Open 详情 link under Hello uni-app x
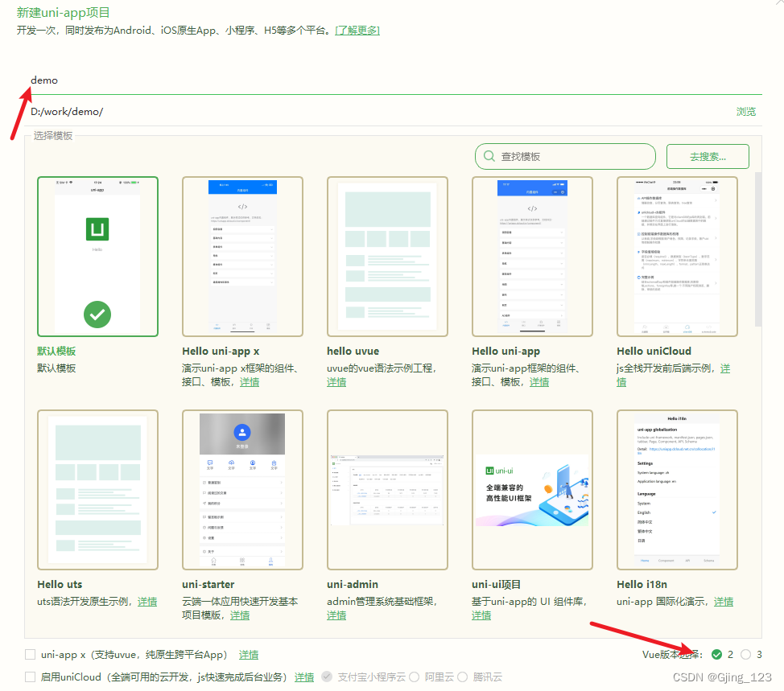This screenshot has height=691, width=784. (250, 382)
